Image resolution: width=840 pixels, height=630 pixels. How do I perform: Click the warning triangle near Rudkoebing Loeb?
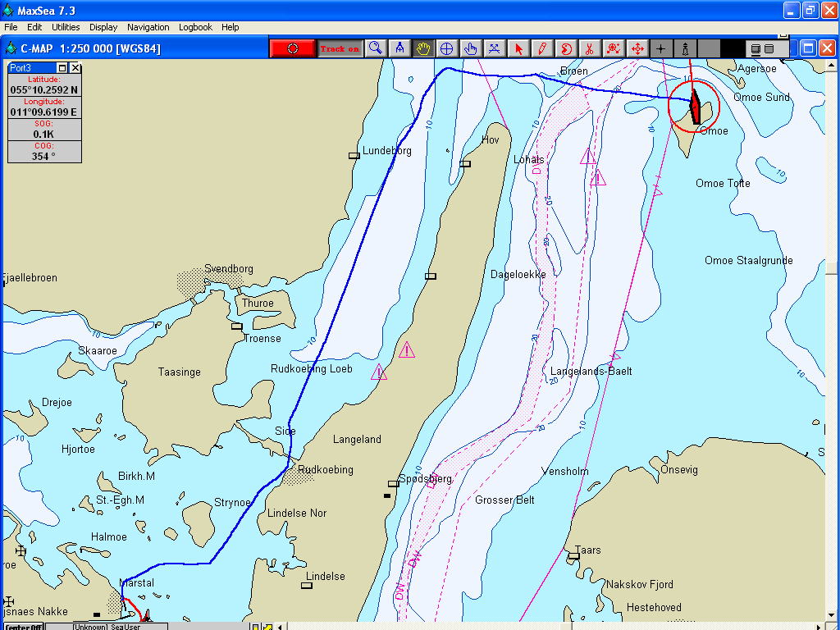[378, 372]
